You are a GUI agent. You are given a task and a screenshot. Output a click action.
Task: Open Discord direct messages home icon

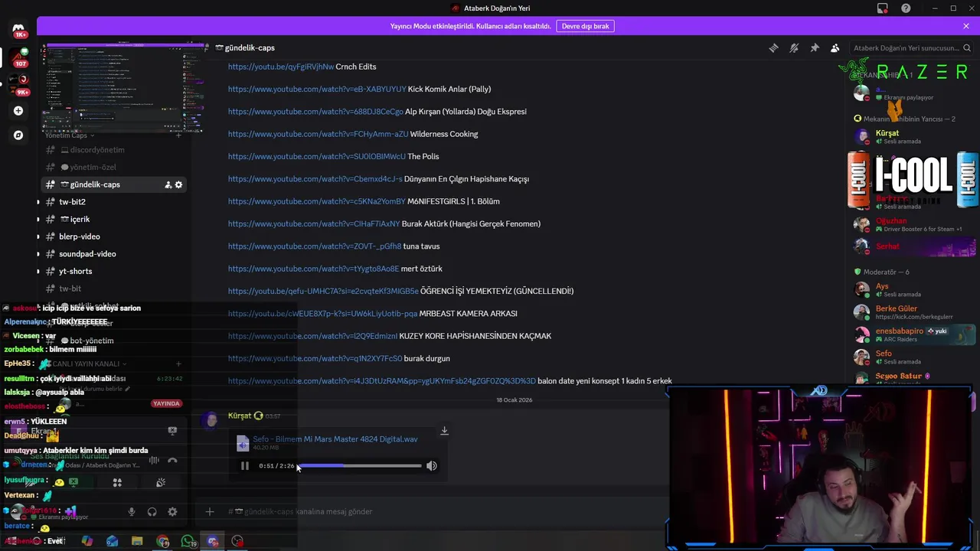18,29
